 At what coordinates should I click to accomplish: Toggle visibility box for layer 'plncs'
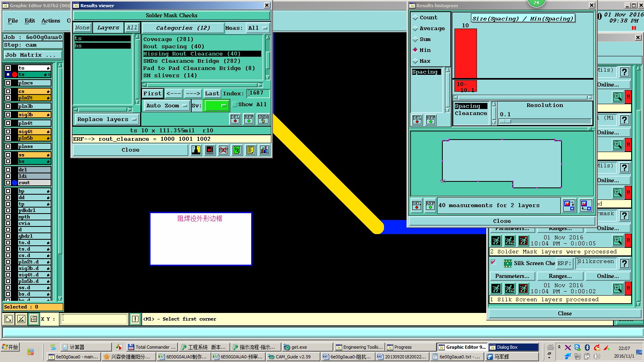tap(8, 83)
